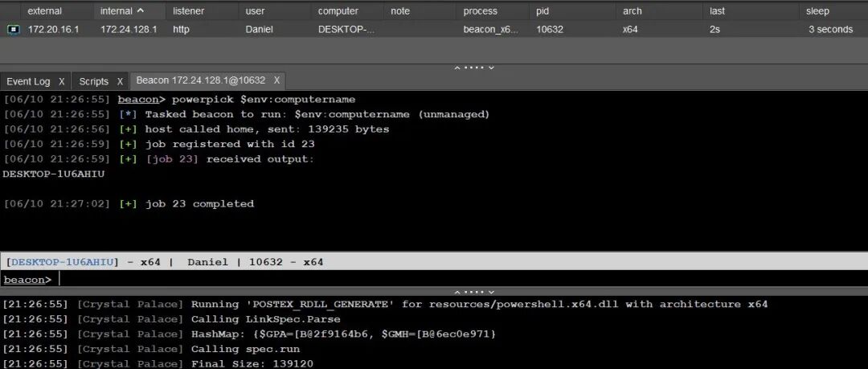
Task: Click [DESKTOP-1U6AHIU] in beacon status bar
Action: click(61, 262)
